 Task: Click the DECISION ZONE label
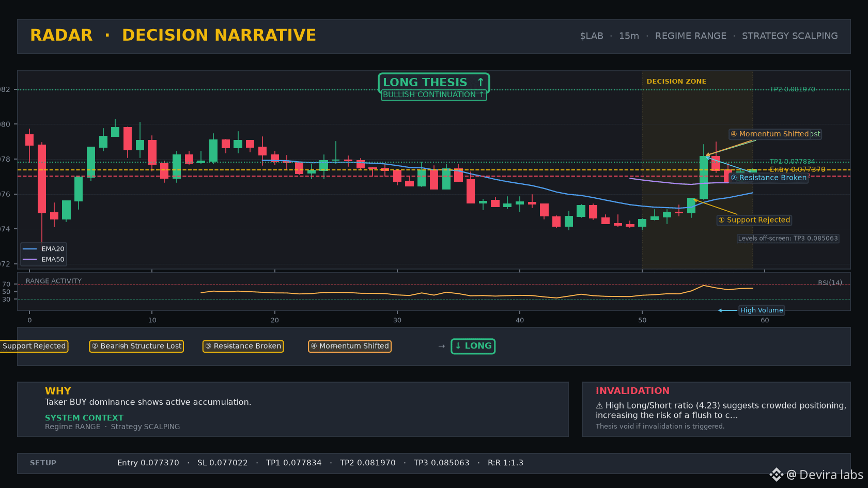click(x=676, y=82)
